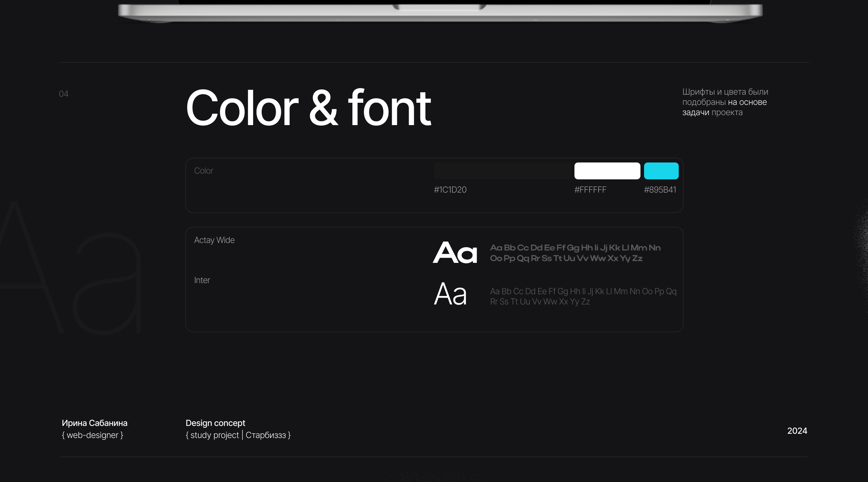
Task: Click the #FFFFFF hex code label
Action: pyautogui.click(x=590, y=190)
